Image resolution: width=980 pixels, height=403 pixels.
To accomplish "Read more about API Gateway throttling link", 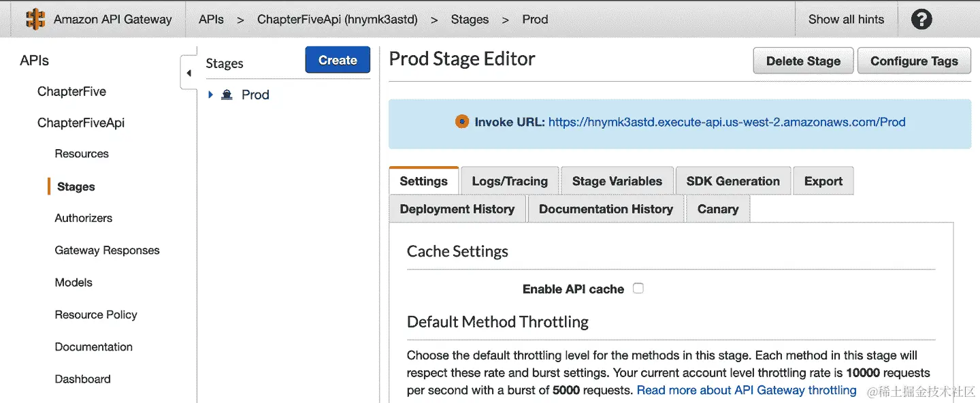I will point(747,390).
